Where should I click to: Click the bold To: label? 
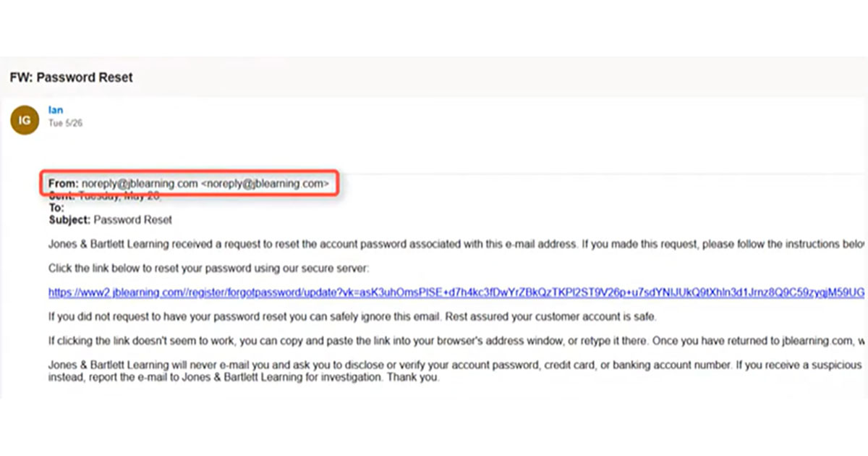click(56, 208)
